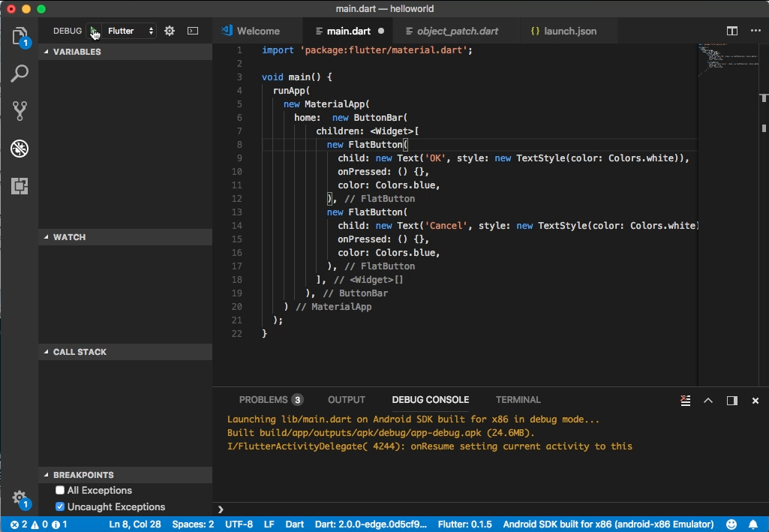Viewport: 769px width, 532px height.
Task: Open the Flutter debug configuration dropdown
Action: pyautogui.click(x=131, y=31)
